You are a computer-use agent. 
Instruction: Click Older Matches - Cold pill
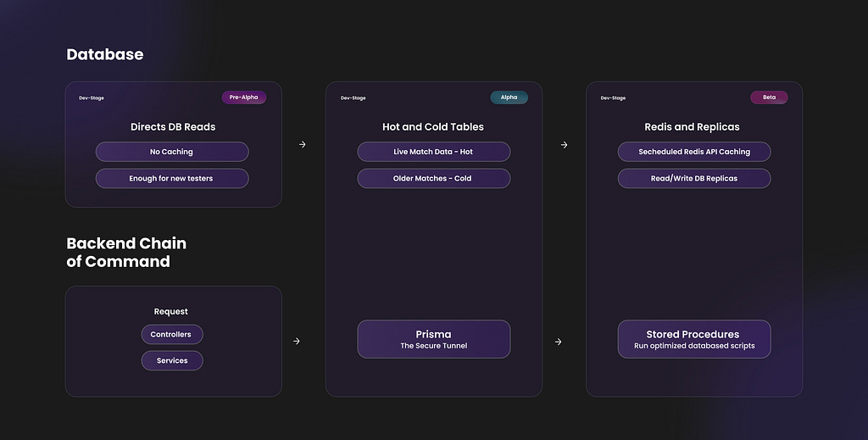433,178
